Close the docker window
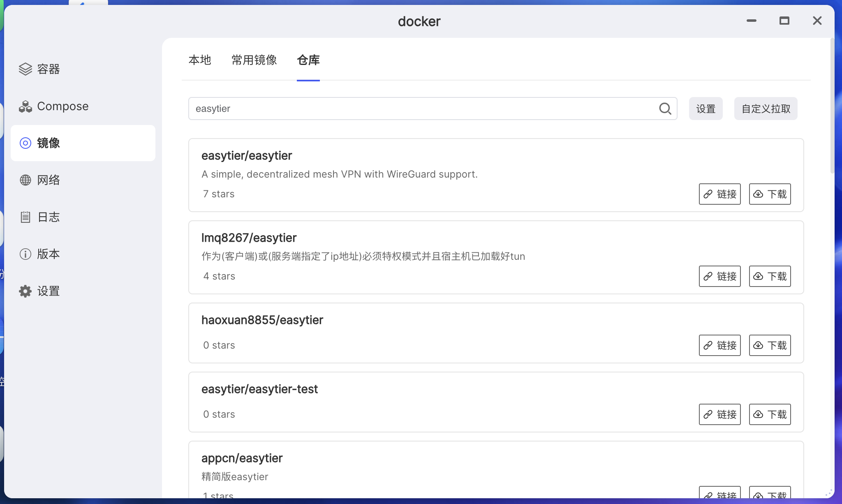Image resolution: width=842 pixels, height=504 pixels. (x=817, y=21)
